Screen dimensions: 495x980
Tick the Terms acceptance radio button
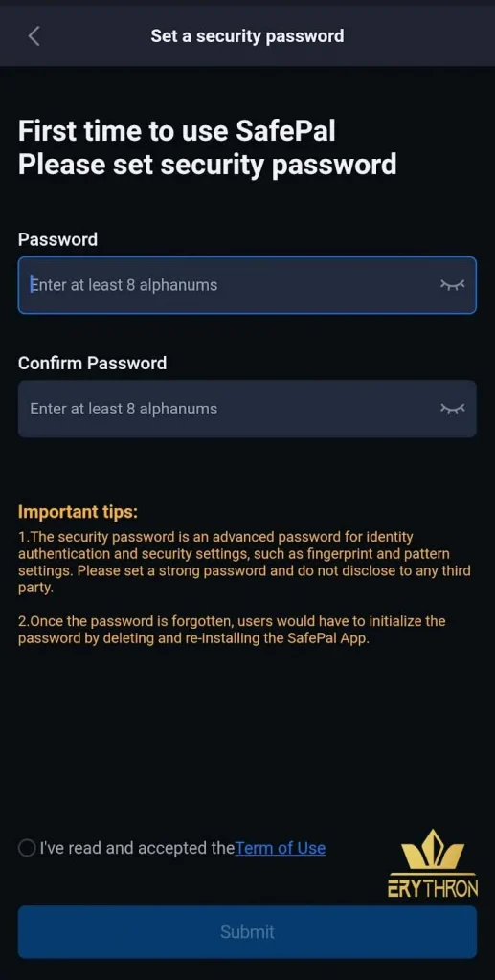pos(27,848)
